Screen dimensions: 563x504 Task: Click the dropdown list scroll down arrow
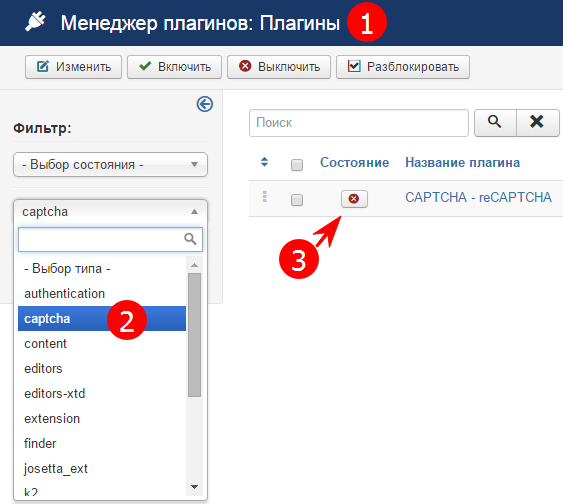194,487
